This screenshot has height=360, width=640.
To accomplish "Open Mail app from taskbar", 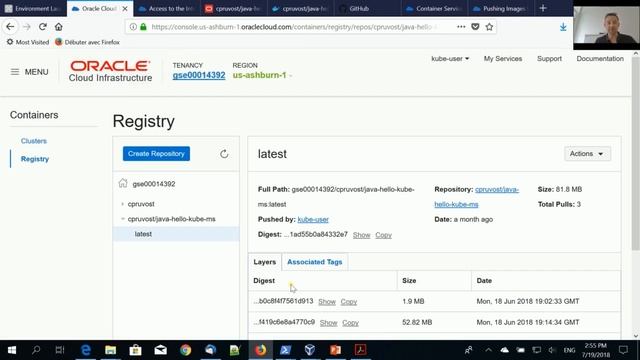I will [160, 350].
